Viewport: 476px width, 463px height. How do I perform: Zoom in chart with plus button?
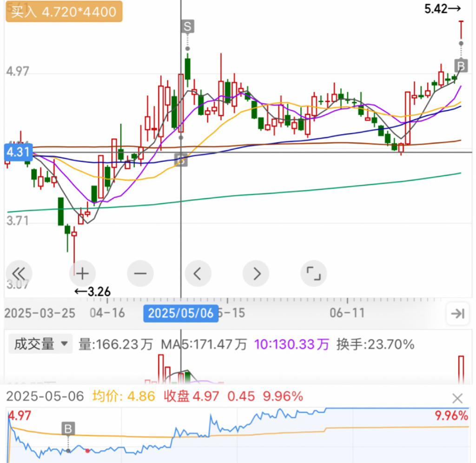click(x=82, y=274)
